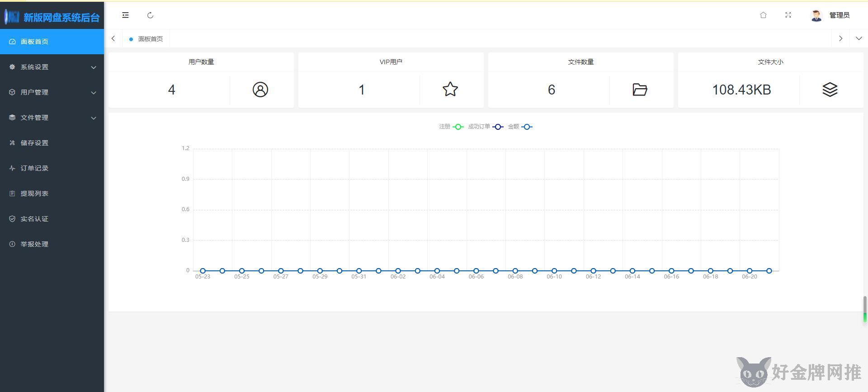Click the cube icon beside 用户管理
Screen dimensions: 868x392
coord(12,92)
